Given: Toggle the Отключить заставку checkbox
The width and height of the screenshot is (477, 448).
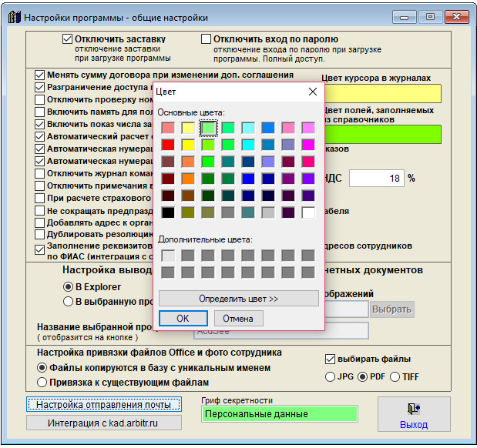Looking at the screenshot, I should (67, 38).
